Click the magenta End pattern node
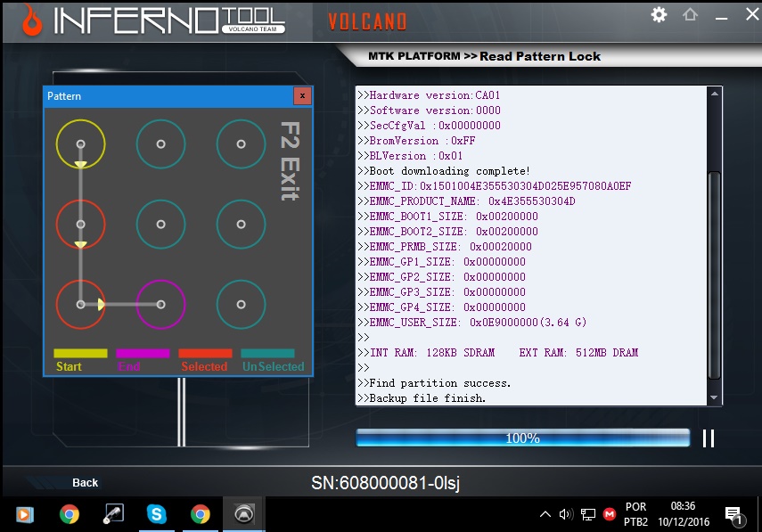 (x=160, y=305)
